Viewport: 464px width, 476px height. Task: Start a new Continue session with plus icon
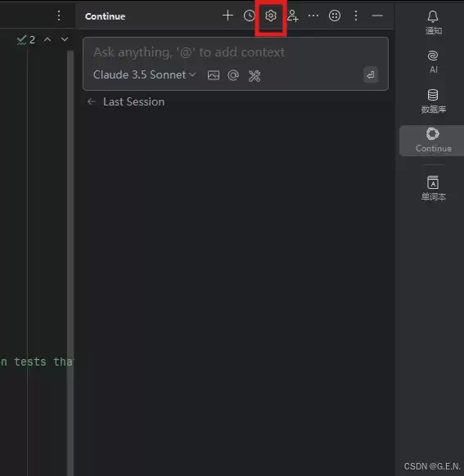pos(227,16)
